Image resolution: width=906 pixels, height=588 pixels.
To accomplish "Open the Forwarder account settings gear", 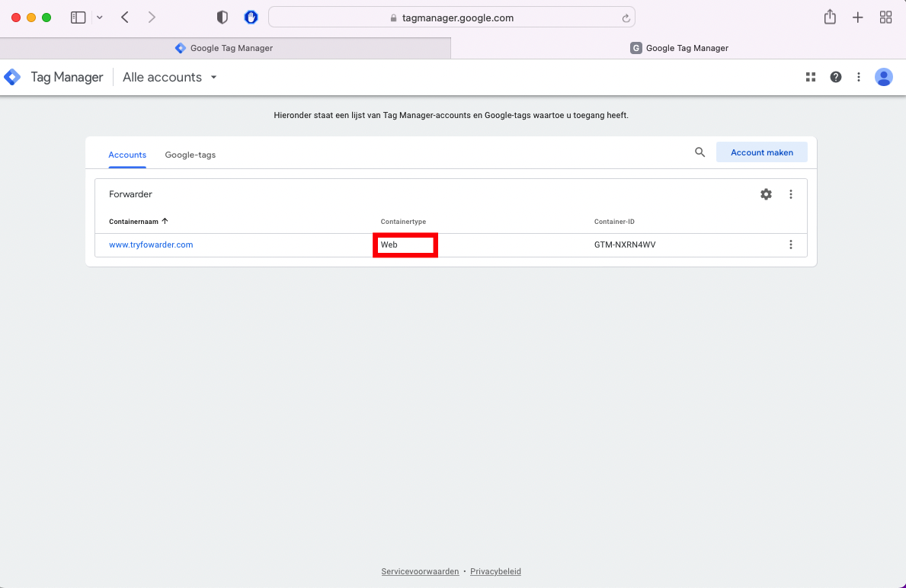I will coord(766,194).
